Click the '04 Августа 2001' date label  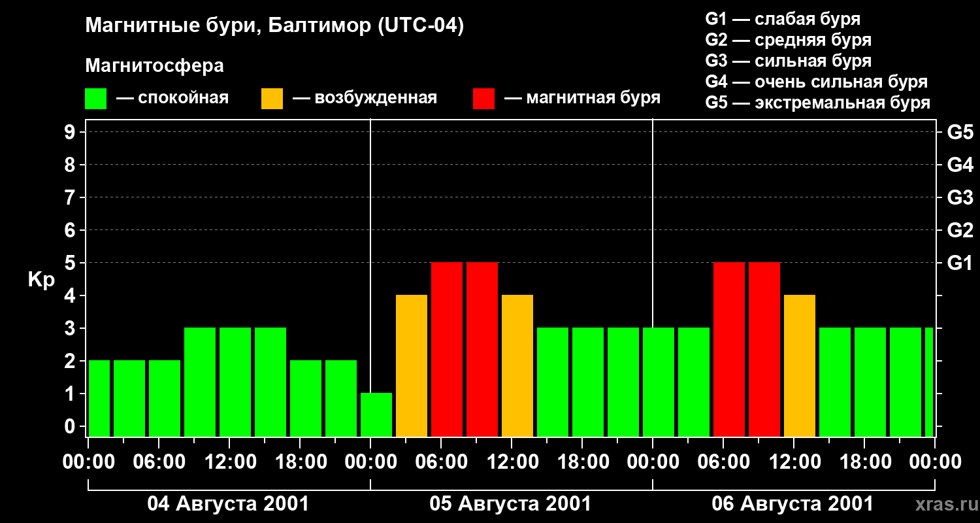(229, 503)
